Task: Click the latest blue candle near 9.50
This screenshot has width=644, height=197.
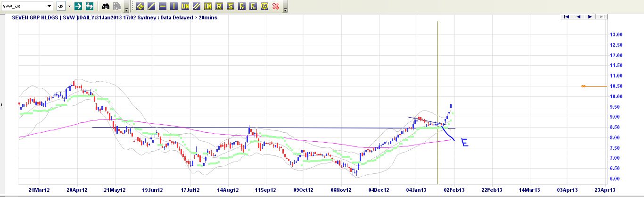Action: coord(451,106)
